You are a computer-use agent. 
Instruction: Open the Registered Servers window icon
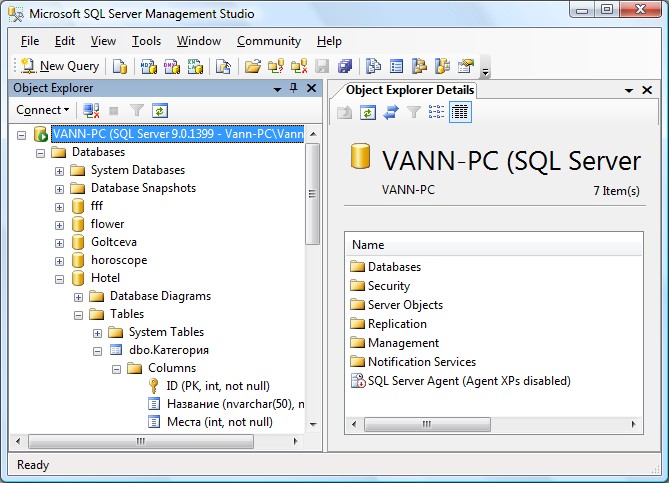point(373,66)
